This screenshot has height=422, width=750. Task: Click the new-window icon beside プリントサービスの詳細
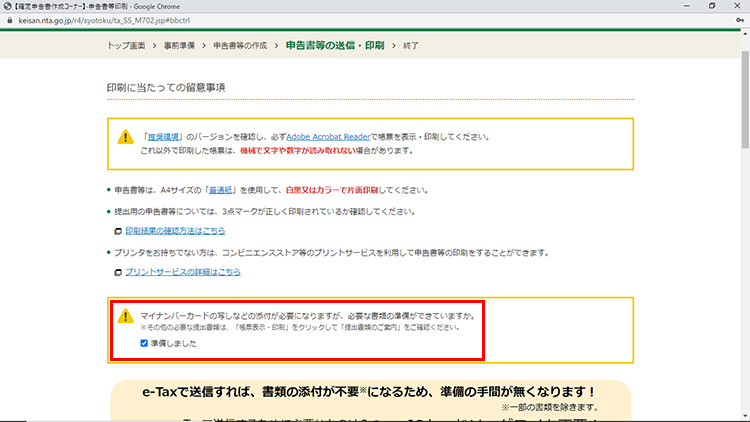[x=118, y=272]
